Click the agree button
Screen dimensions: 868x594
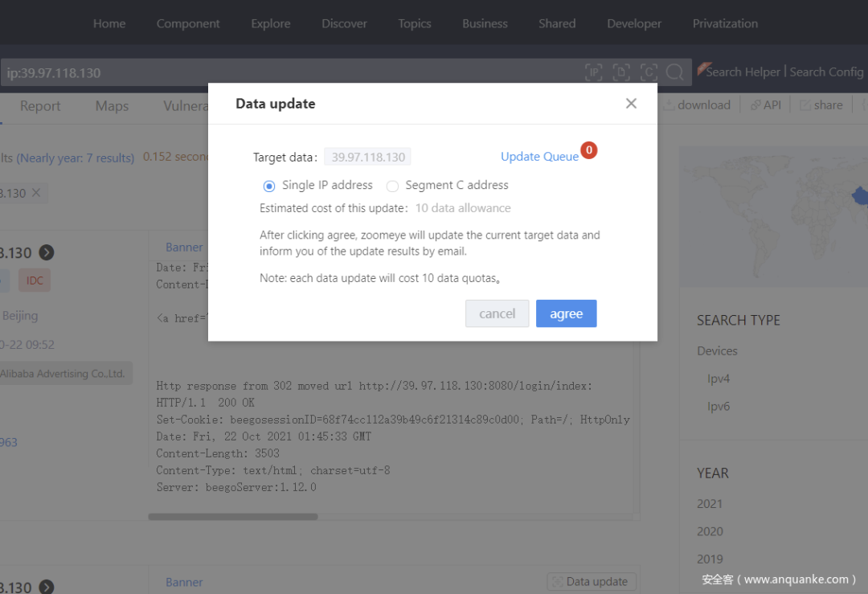click(x=567, y=313)
